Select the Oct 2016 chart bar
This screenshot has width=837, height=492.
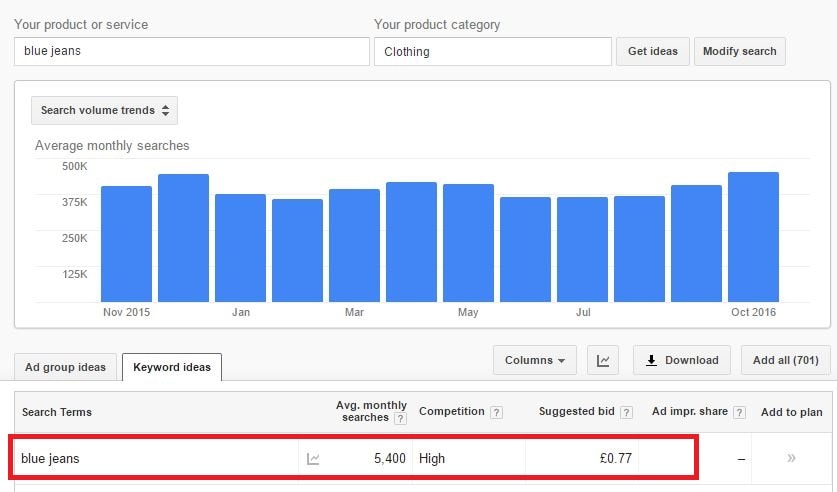(x=753, y=237)
